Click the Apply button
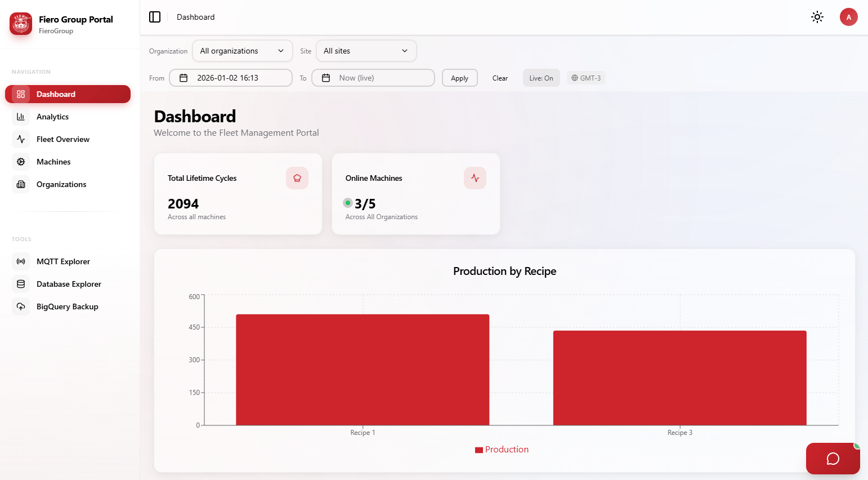 (459, 78)
